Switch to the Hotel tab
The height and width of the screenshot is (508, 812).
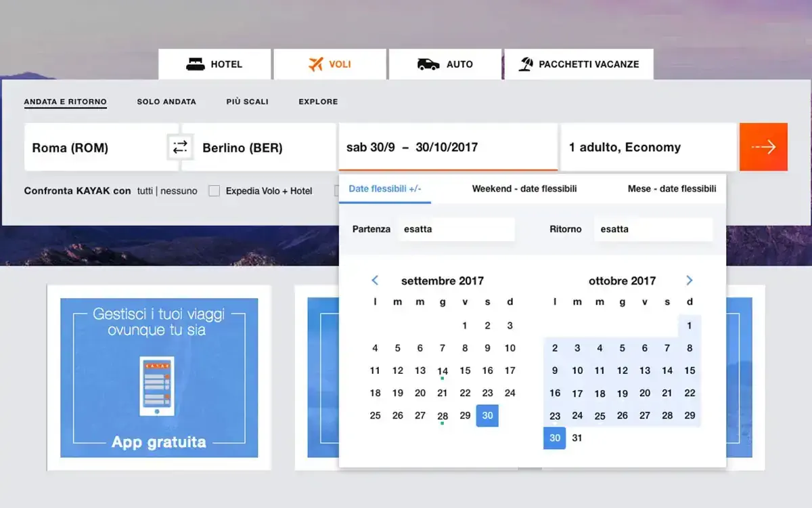point(215,64)
